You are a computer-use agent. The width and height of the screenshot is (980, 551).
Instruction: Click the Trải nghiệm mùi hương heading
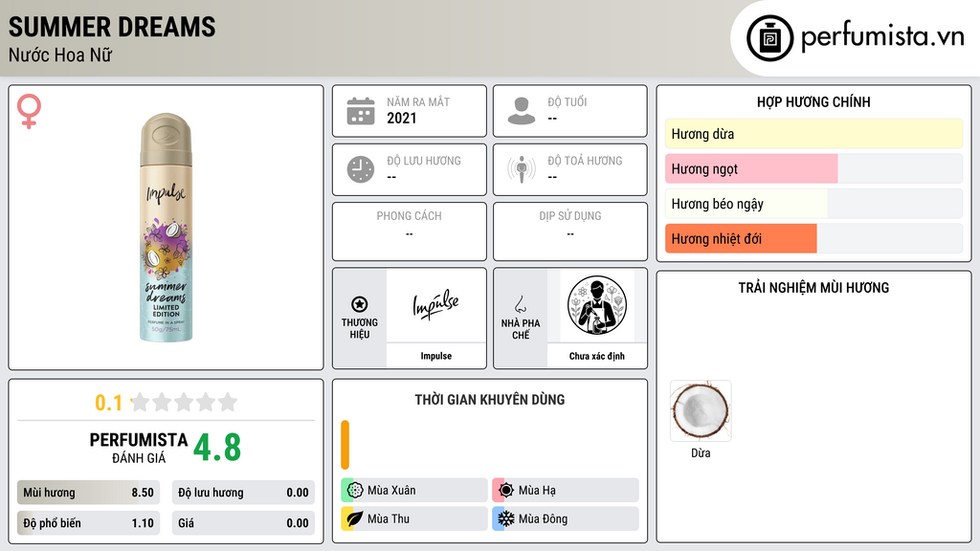point(813,287)
